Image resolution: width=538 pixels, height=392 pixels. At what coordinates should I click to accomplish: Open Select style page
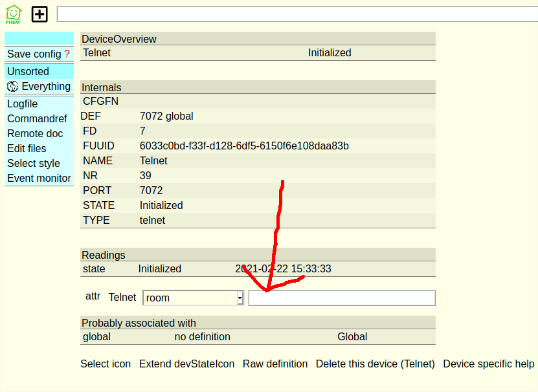coord(34,163)
